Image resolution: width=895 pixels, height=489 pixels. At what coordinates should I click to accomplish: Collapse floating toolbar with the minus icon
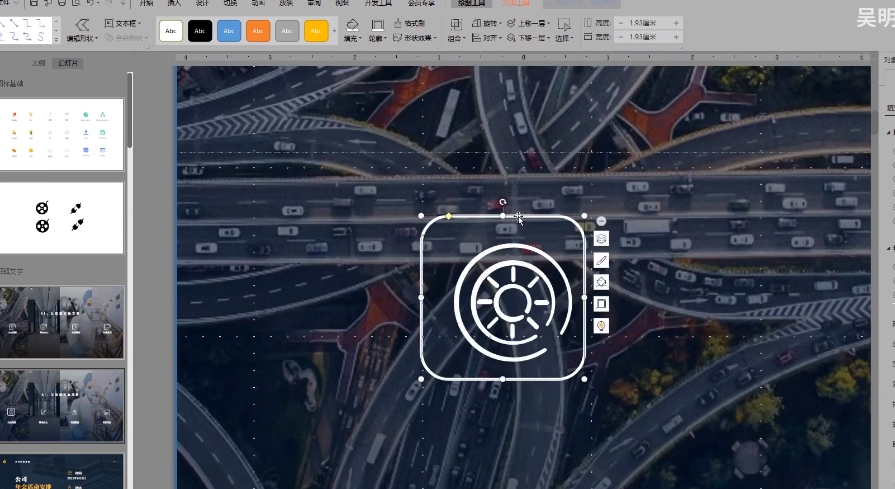[x=601, y=220]
